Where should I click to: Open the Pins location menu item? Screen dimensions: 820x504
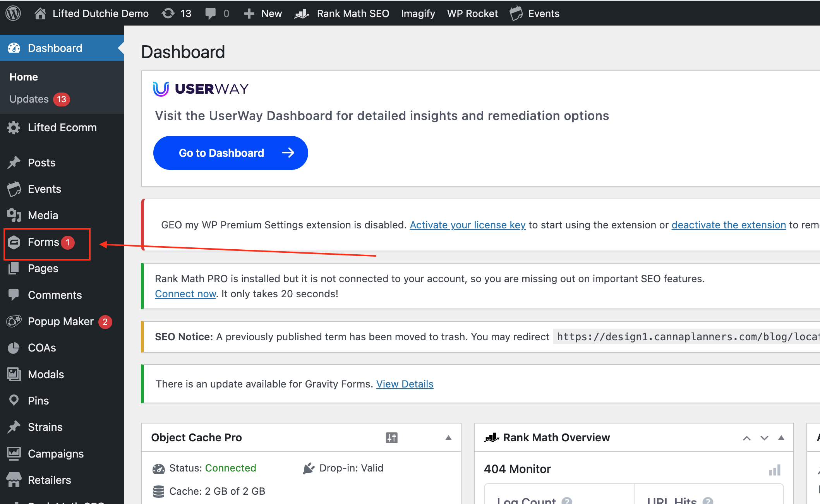point(38,401)
